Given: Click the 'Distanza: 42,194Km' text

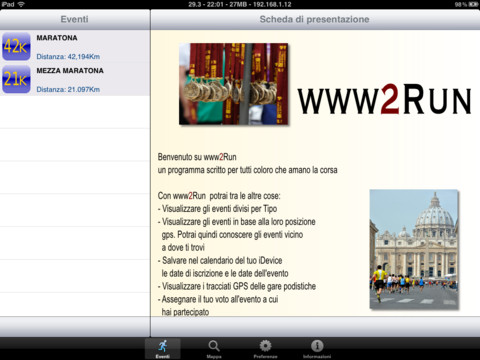Looking at the screenshot, I should (68, 56).
